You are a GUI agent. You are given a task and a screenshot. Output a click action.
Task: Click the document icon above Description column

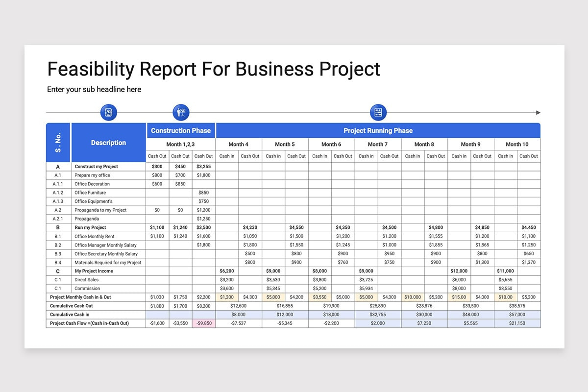point(109,112)
